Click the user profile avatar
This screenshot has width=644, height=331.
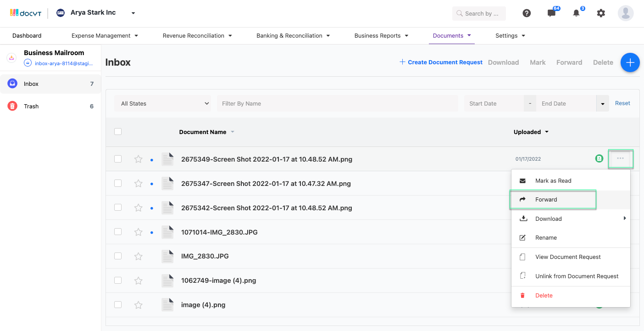click(x=625, y=13)
